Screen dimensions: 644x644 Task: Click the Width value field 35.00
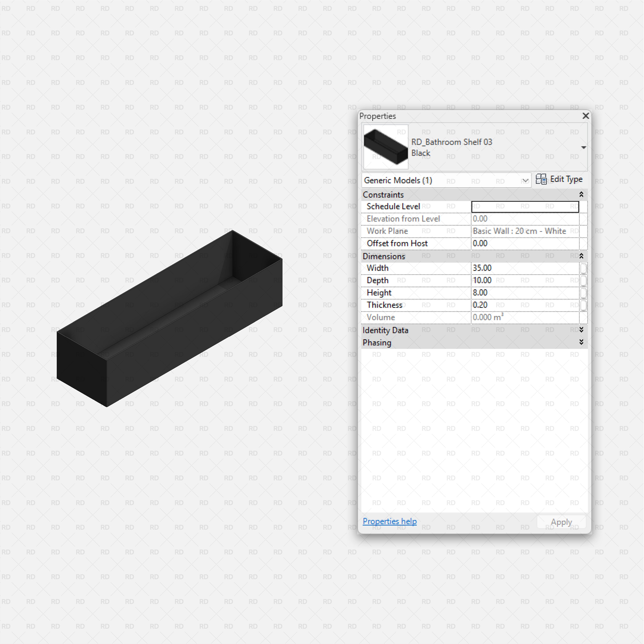525,268
